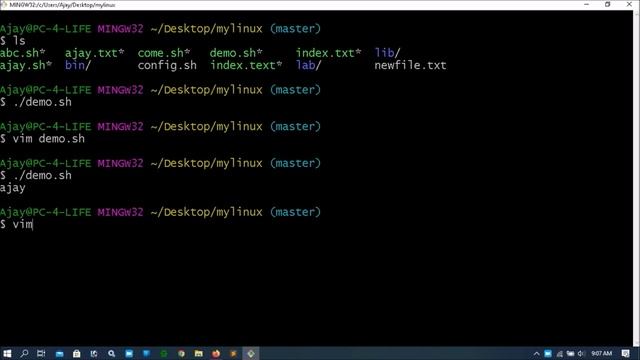Click the active Git Bash taskbar icon
Viewport: 640px width, 360px height.
251,353
